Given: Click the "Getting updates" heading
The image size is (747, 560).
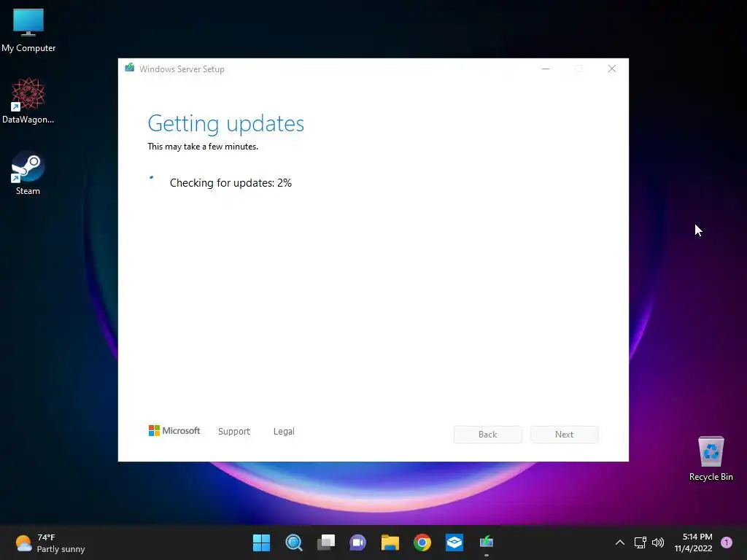Looking at the screenshot, I should [x=226, y=124].
